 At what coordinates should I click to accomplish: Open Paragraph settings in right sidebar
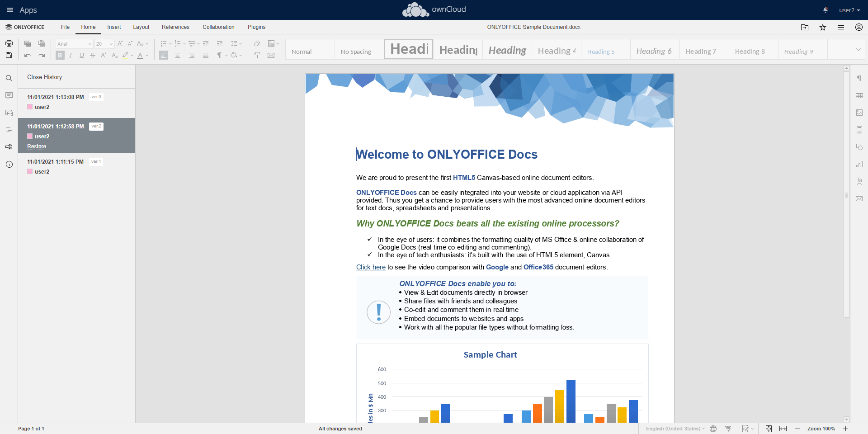[859, 78]
